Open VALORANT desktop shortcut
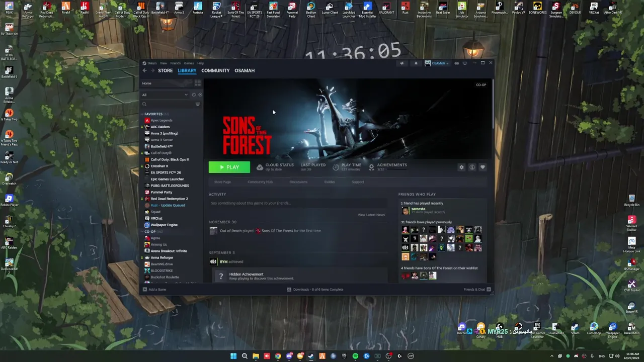Image resolution: width=644 pixels, height=362 pixels. coord(386,9)
